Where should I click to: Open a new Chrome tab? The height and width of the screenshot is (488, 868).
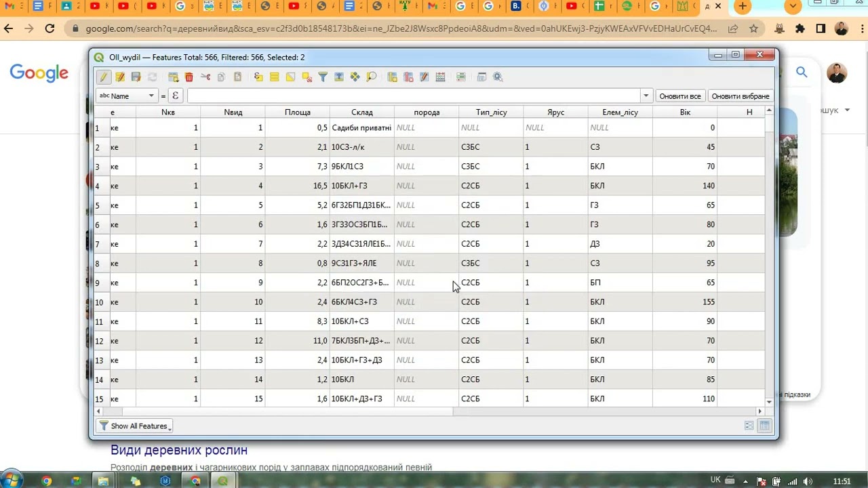point(743,7)
